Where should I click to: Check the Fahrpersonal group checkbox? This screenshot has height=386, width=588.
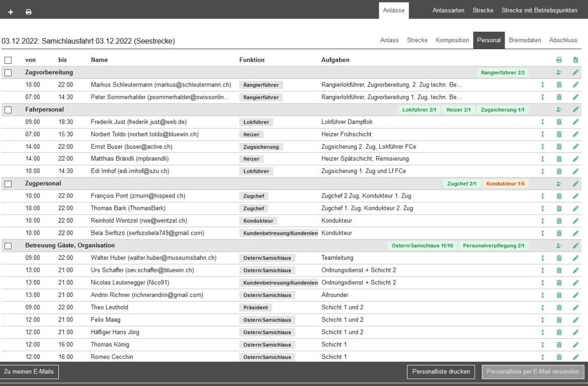8,110
